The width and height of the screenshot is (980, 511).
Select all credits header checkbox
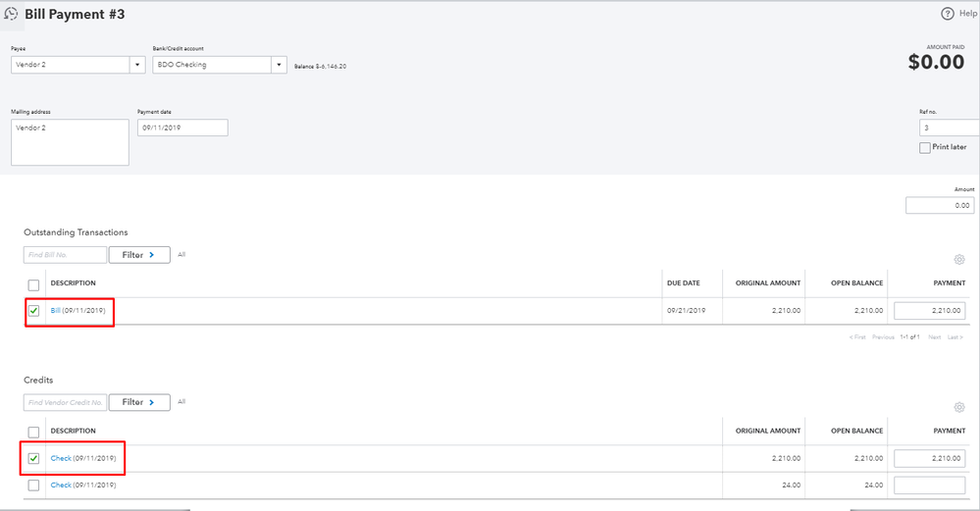point(34,432)
